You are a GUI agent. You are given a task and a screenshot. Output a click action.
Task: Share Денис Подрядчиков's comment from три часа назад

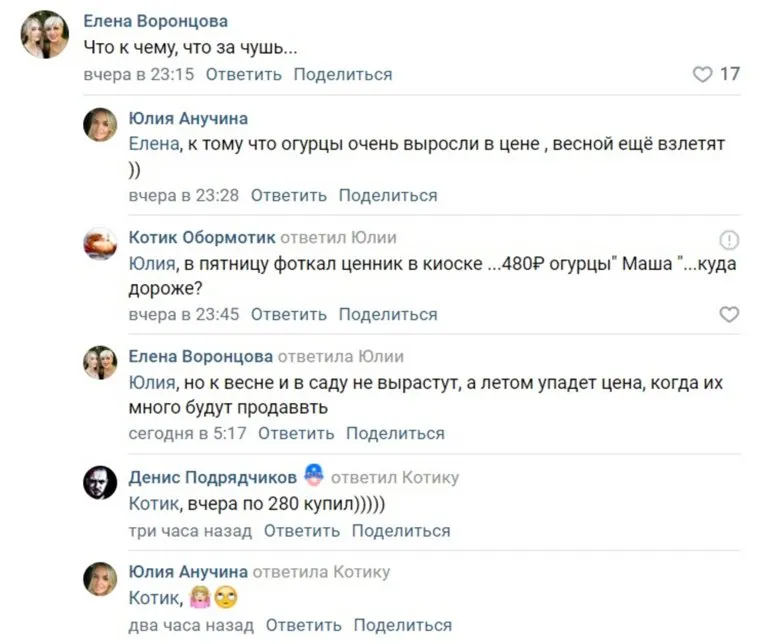pos(401,531)
